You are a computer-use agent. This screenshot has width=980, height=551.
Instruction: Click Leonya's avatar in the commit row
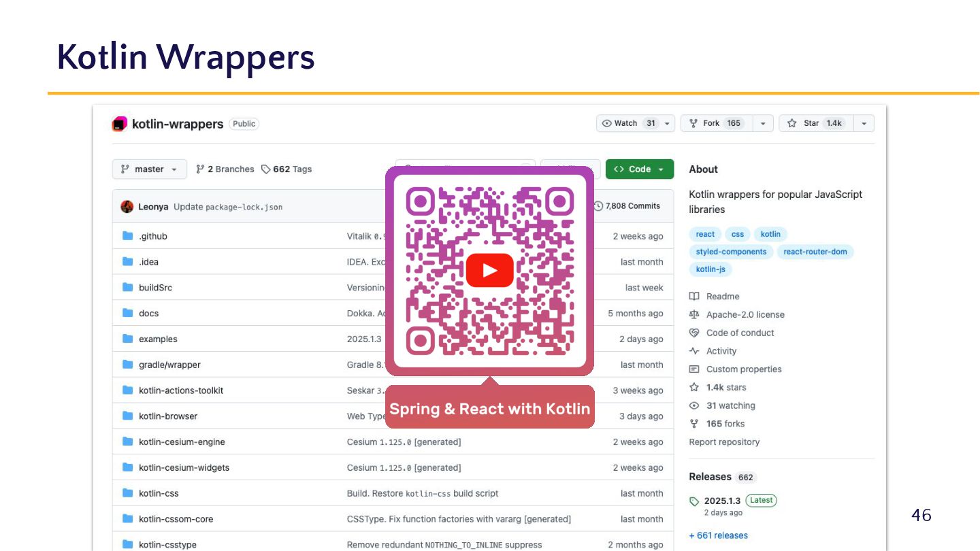click(x=127, y=207)
